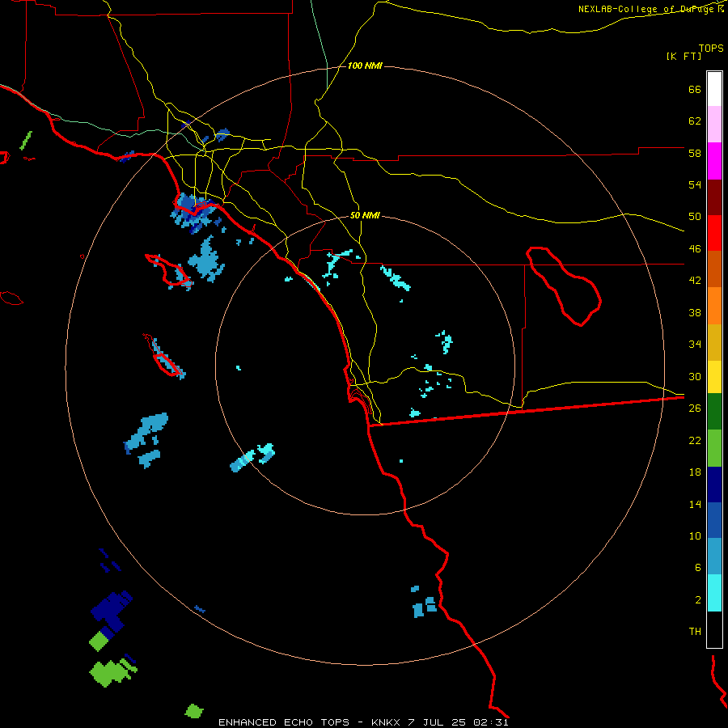Click the light blue 14 kft legend swatch
728x728 pixels.
(x=714, y=557)
